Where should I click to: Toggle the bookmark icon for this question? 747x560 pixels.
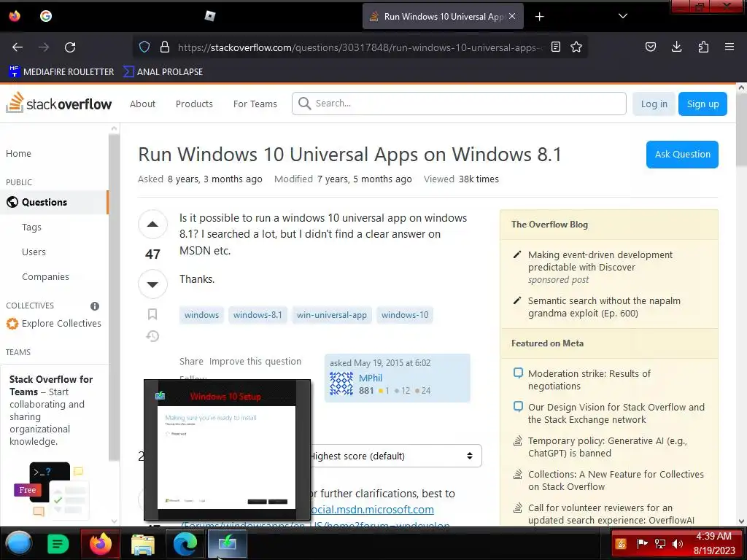[x=152, y=314]
